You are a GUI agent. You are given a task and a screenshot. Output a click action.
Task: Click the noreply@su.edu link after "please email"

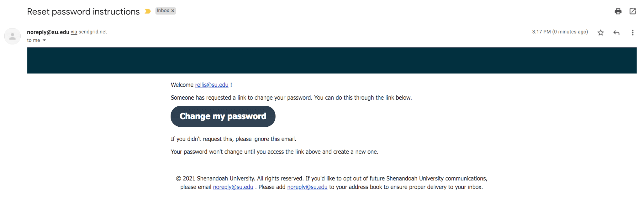pos(233,187)
